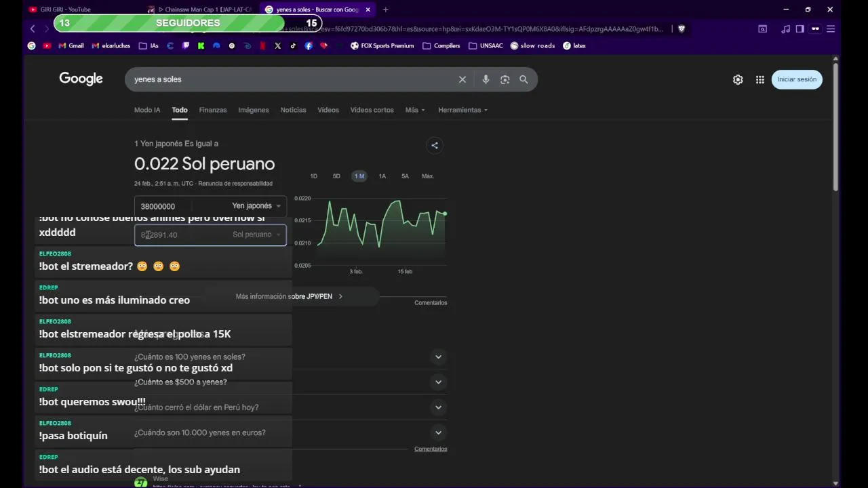Open 'Más información sobre JPY/PEN' link
Viewport: 868px width, 488px height.
[290, 296]
